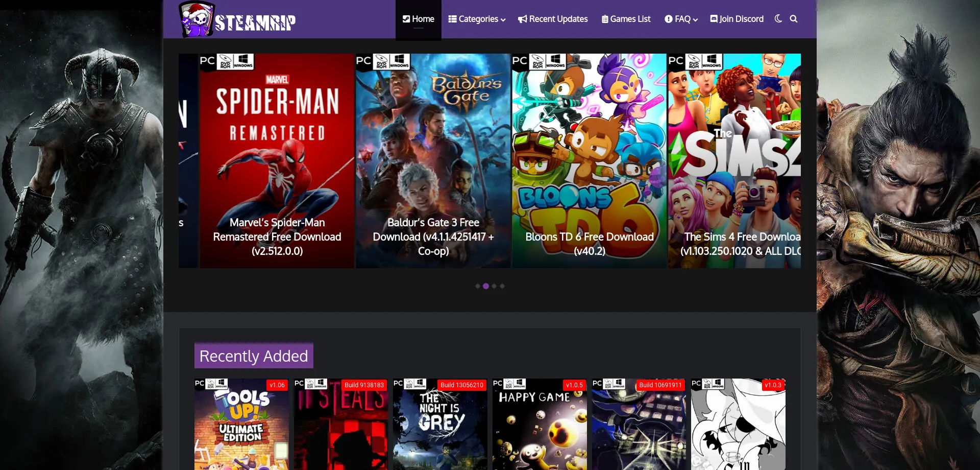
Task: Click the Join Discord link
Action: [737, 19]
